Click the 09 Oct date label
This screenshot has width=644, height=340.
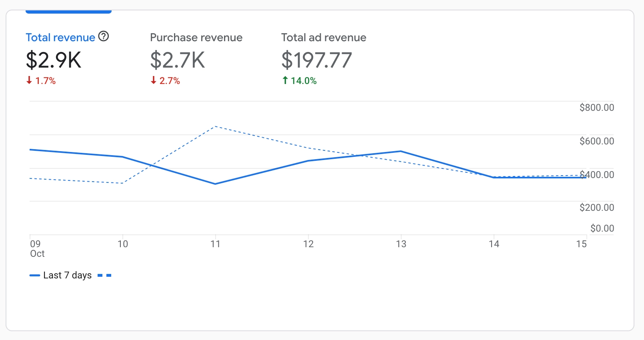(x=36, y=248)
